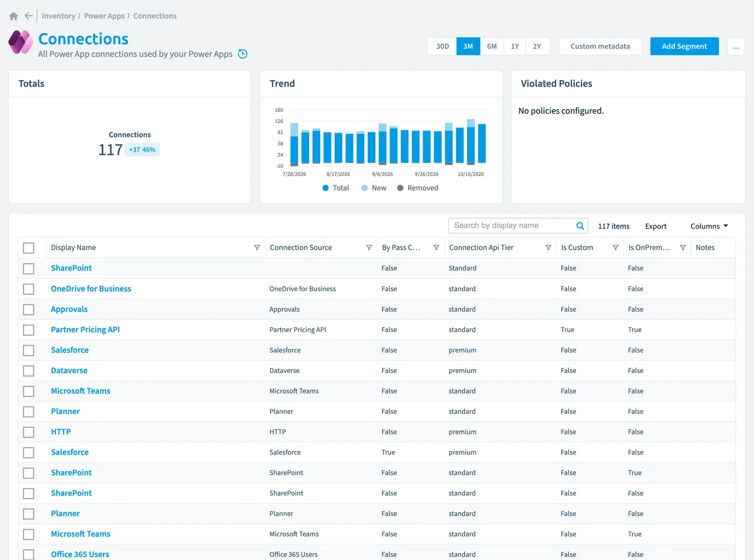Open the Dataverse connection link
This screenshot has height=560, width=754.
[69, 371]
